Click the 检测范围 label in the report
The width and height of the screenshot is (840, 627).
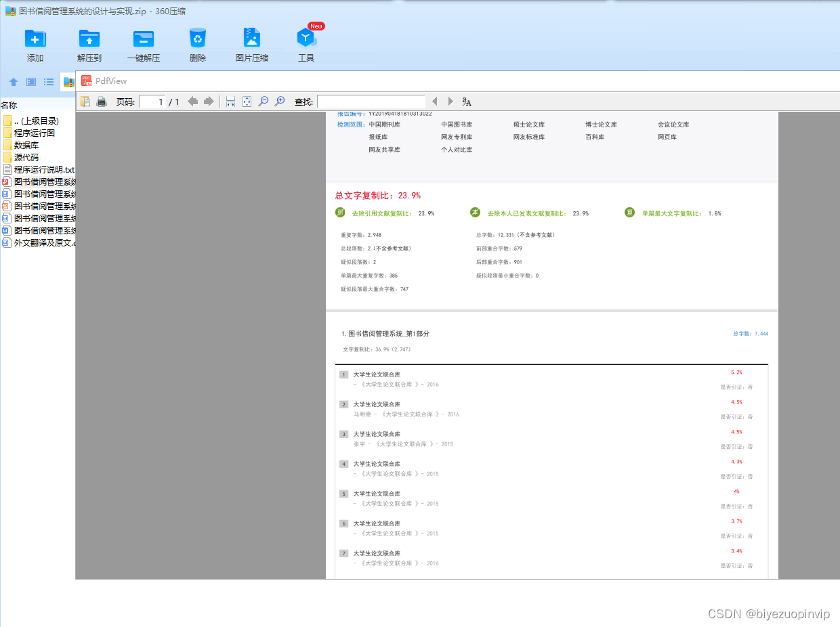[x=352, y=125]
